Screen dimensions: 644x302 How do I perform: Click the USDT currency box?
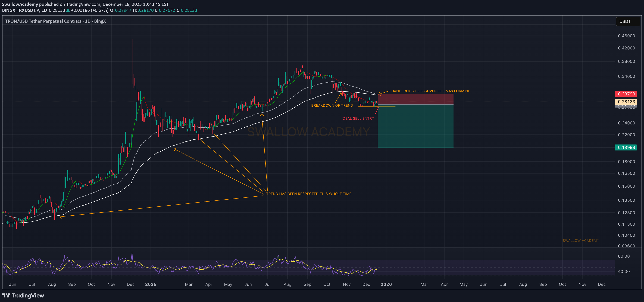(627, 21)
